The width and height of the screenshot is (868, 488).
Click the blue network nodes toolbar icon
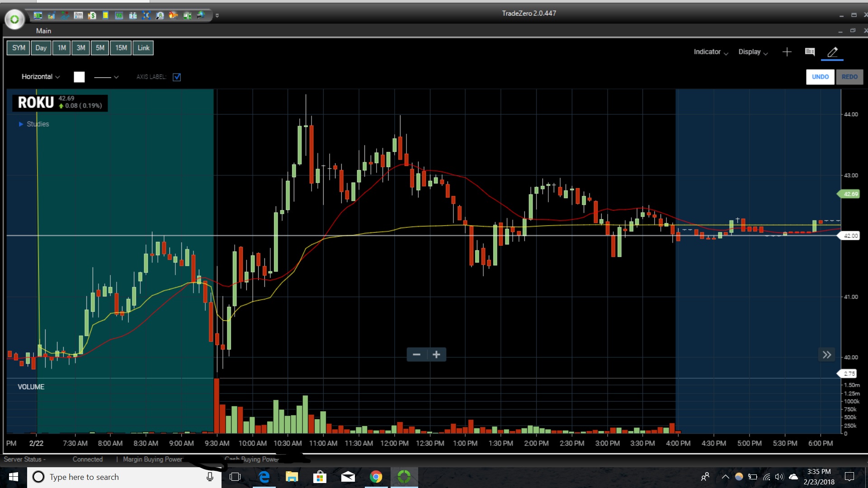click(146, 15)
